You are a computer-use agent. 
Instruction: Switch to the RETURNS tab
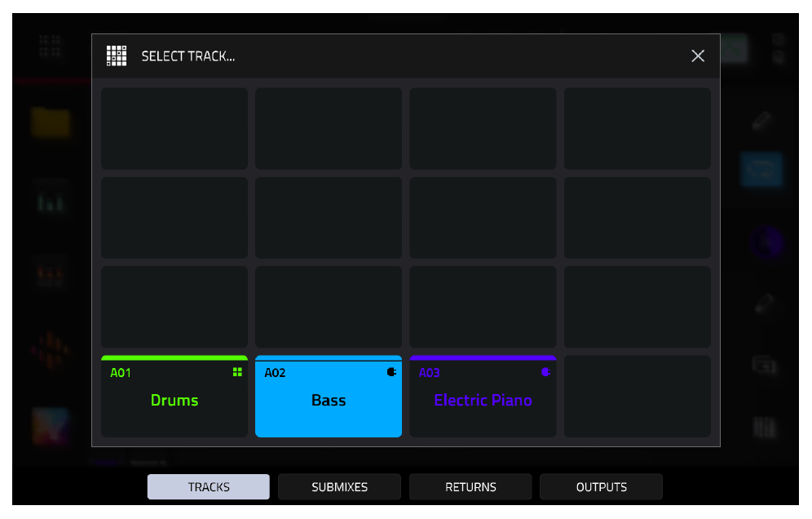click(470, 487)
